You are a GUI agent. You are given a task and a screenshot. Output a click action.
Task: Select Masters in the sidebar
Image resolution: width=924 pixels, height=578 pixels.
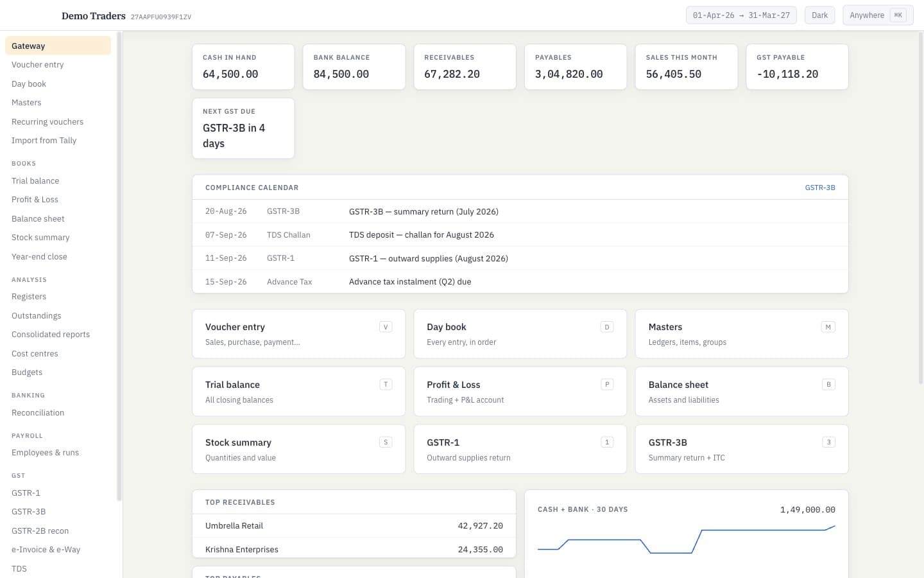click(58, 103)
